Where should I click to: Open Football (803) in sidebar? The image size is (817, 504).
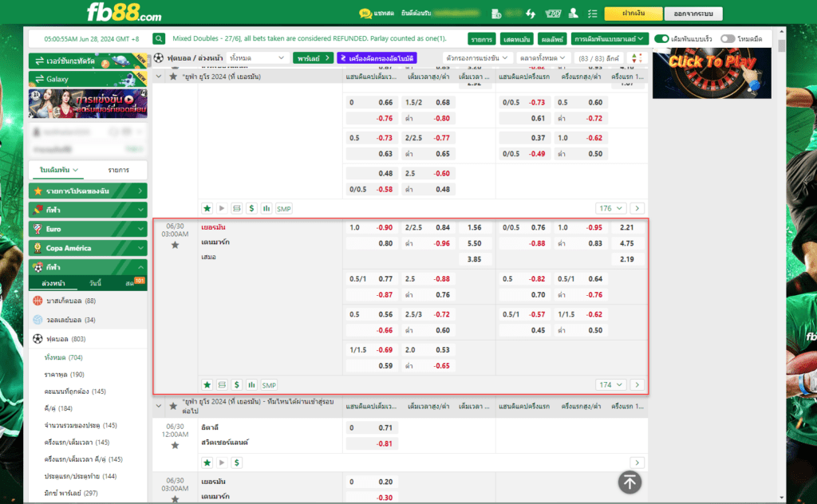tap(88, 339)
